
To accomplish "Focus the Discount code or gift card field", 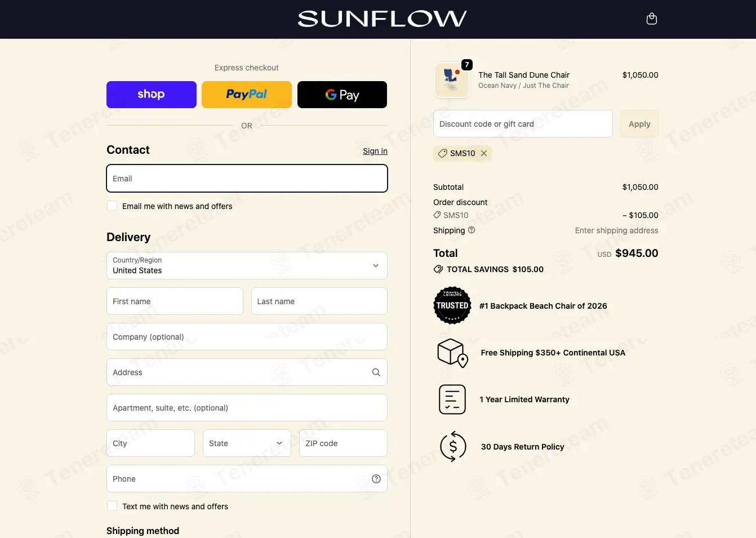I will pyautogui.click(x=523, y=124).
